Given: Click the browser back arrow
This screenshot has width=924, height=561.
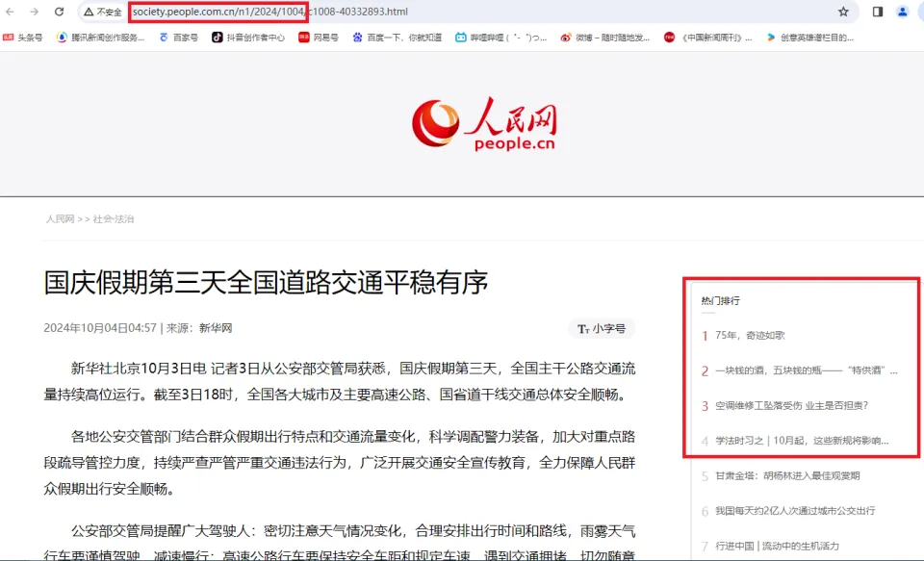Looking at the screenshot, I should pyautogui.click(x=11, y=12).
